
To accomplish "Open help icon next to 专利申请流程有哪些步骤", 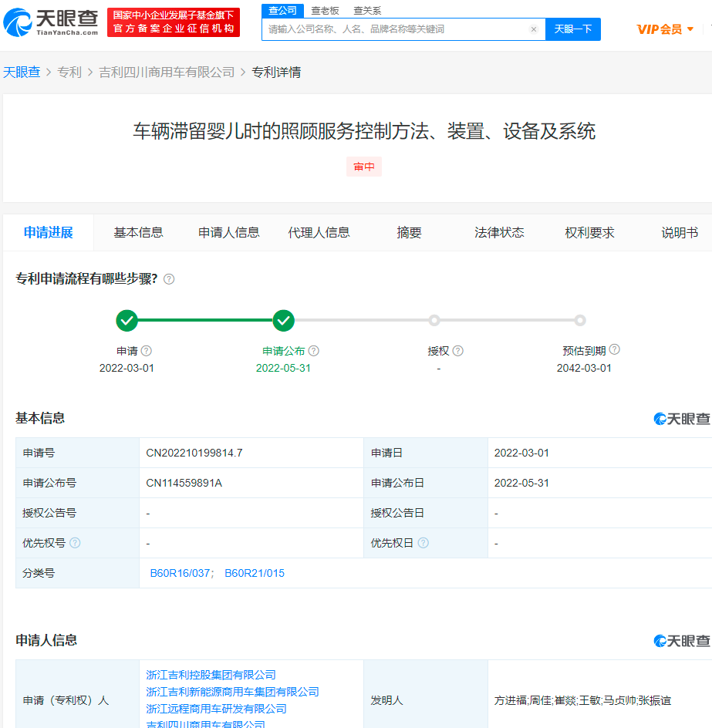I will (169, 279).
